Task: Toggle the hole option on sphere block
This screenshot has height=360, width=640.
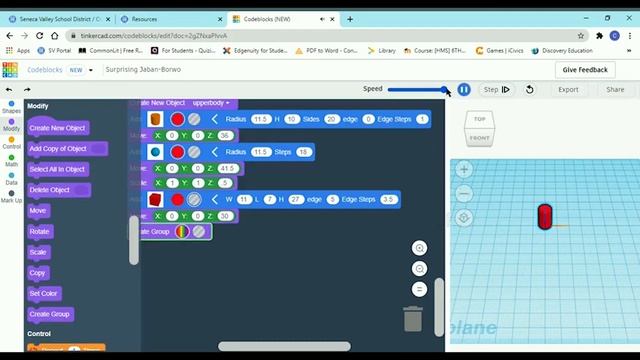Action: click(x=194, y=152)
